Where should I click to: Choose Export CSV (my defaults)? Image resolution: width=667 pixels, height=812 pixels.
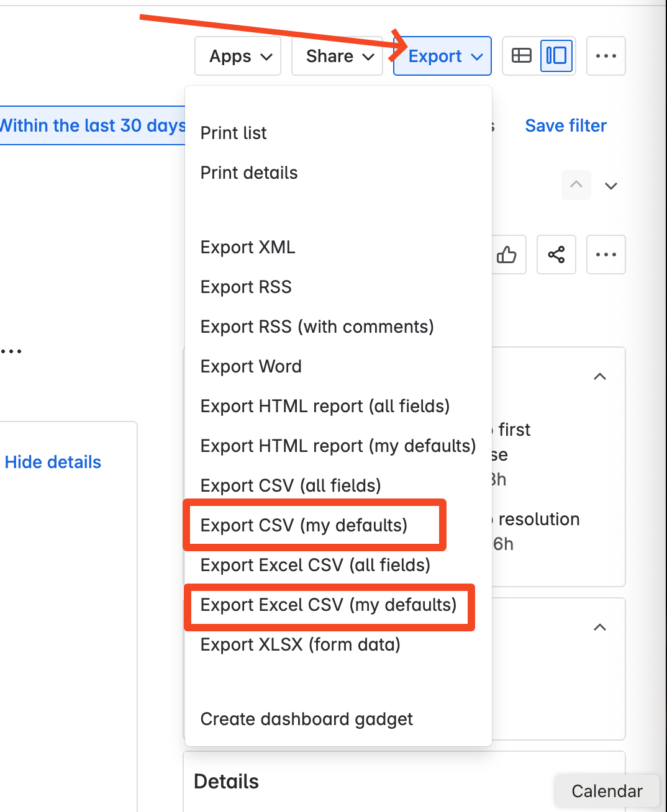coord(304,525)
